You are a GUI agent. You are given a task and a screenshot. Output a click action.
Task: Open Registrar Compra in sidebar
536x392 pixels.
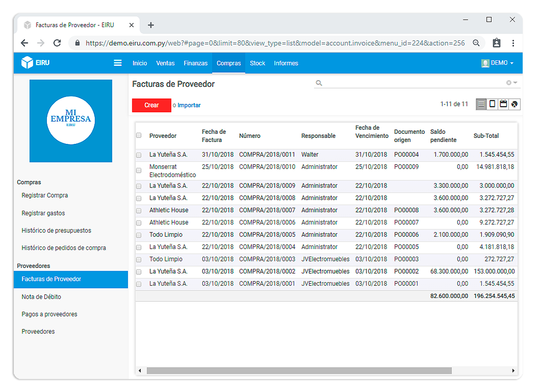pyautogui.click(x=45, y=195)
